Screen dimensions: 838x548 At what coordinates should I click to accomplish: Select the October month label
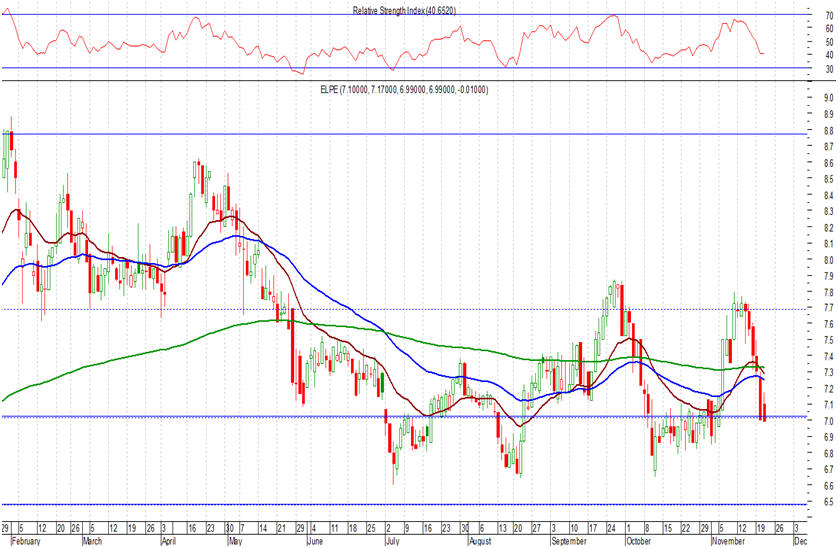(638, 541)
